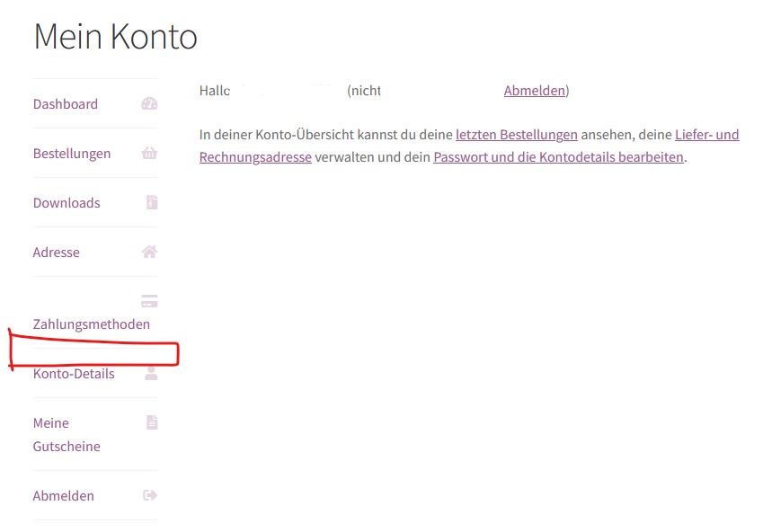Open Dashboard in the account menu
The image size is (763, 532).
[x=66, y=104]
